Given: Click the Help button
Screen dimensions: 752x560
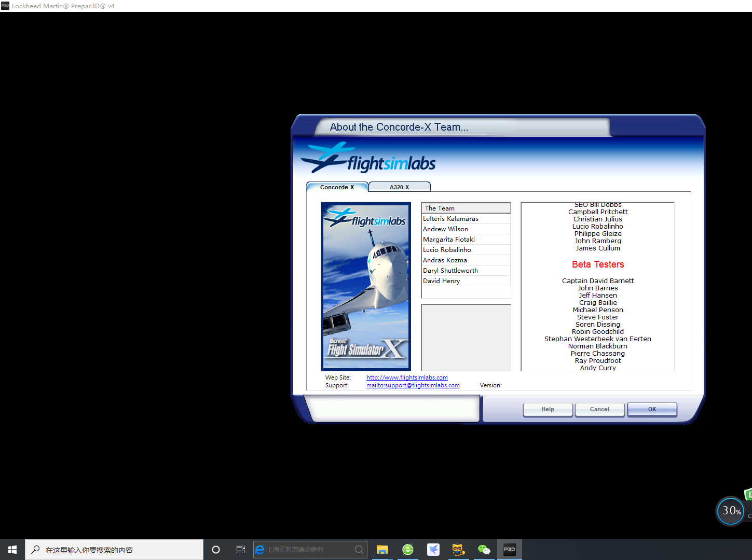Looking at the screenshot, I should coord(548,410).
